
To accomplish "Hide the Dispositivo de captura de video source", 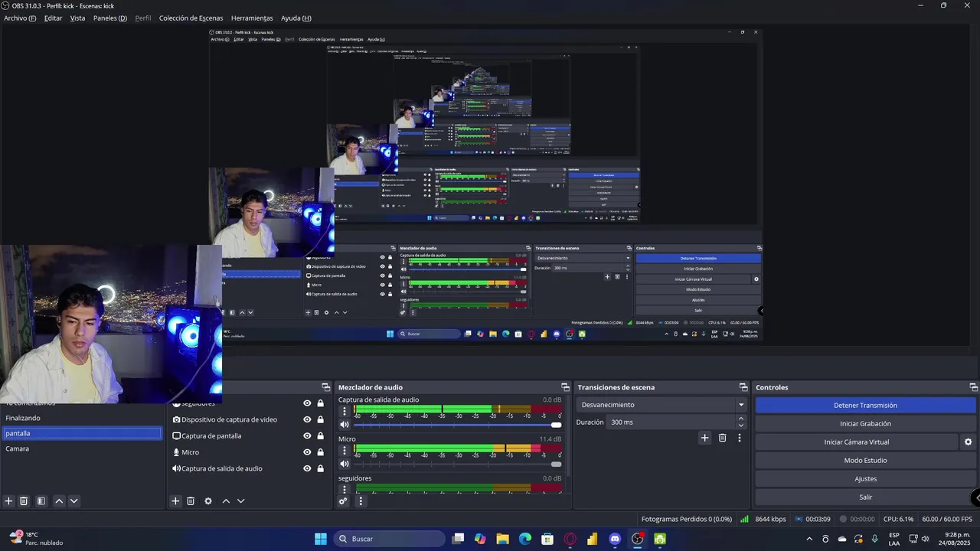I will point(307,419).
